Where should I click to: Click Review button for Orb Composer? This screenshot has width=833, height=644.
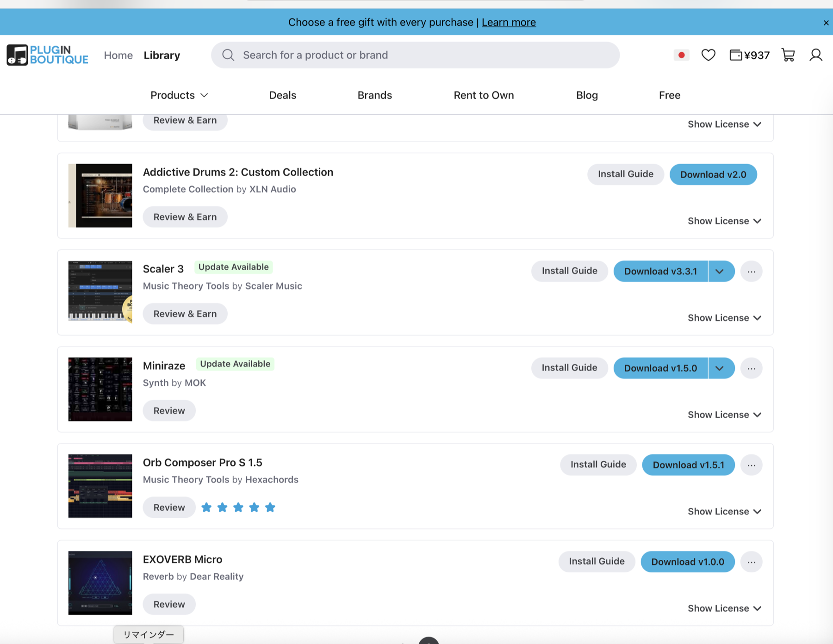pyautogui.click(x=169, y=508)
